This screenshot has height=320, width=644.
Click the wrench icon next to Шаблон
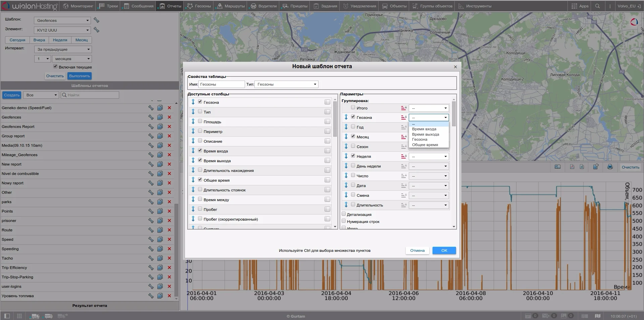pos(96,20)
